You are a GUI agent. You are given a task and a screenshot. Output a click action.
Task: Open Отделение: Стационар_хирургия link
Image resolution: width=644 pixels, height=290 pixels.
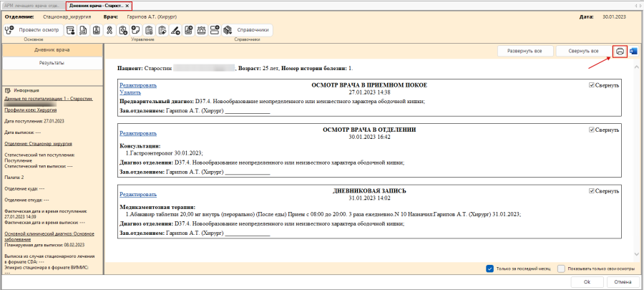[38, 144]
